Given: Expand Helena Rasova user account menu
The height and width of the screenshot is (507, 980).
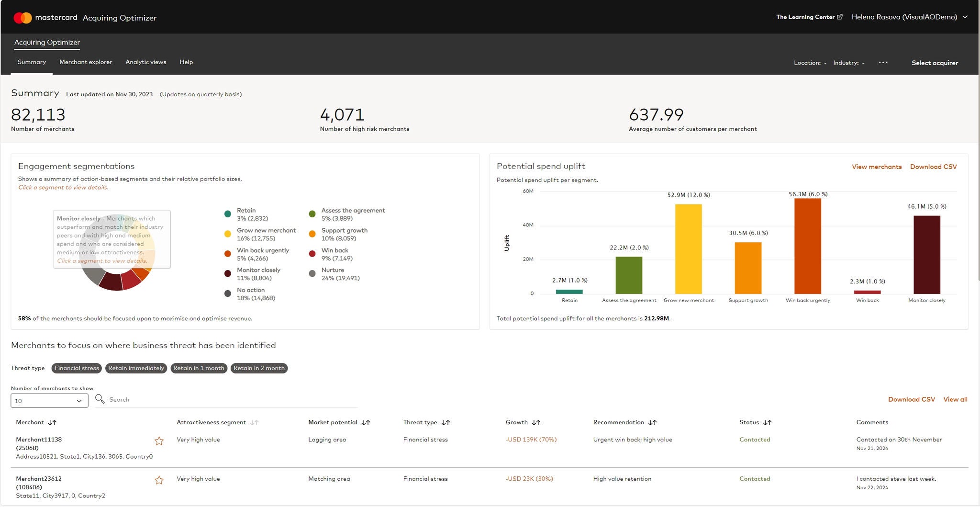Looking at the screenshot, I should pyautogui.click(x=909, y=17).
